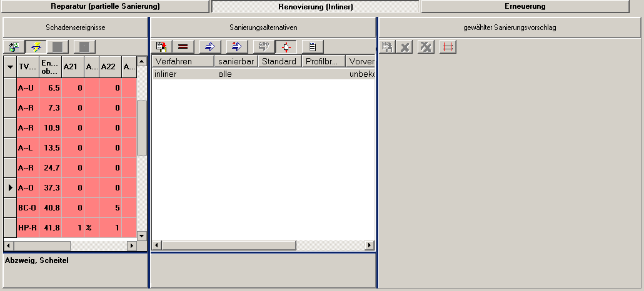The width and height of the screenshot is (644, 291).
Task: Click the document list icon in Sanierungsalternativen toolbar
Action: (x=312, y=47)
